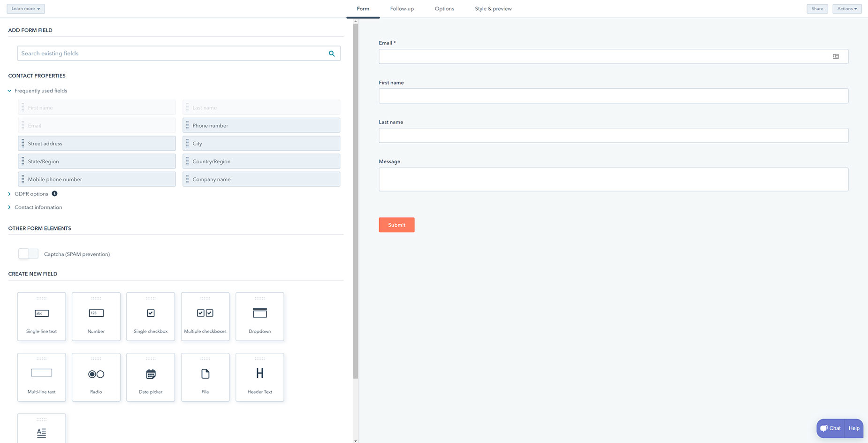Switch to the Follow-up tab

(402, 8)
